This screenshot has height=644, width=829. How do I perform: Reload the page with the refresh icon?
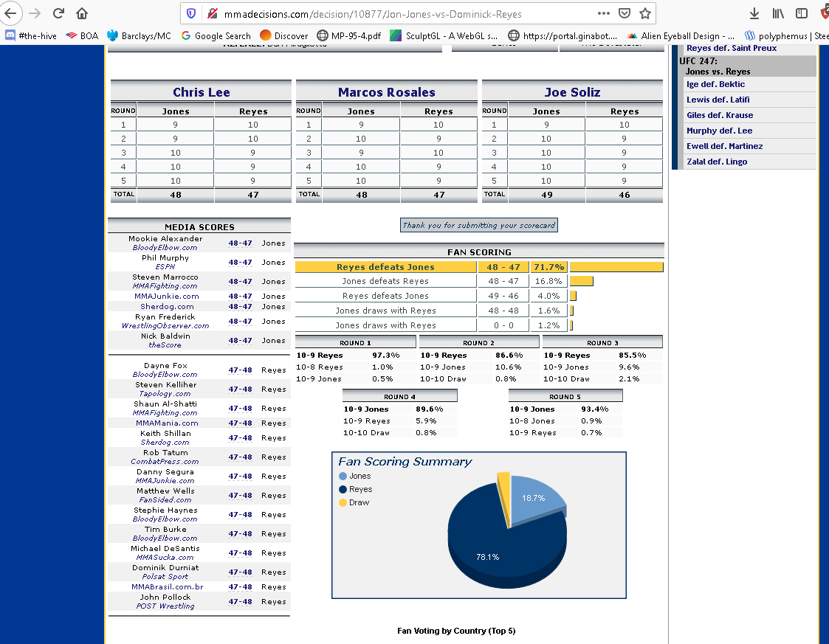tap(58, 13)
